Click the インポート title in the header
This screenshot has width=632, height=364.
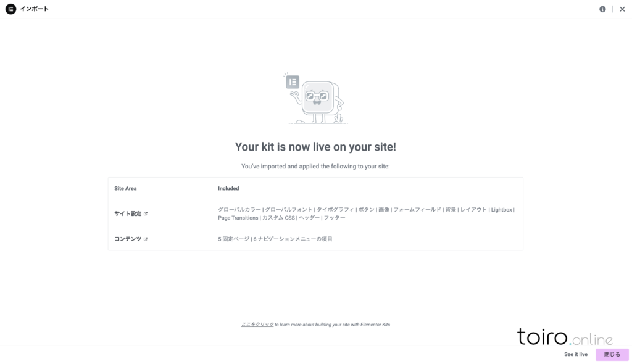coord(34,9)
